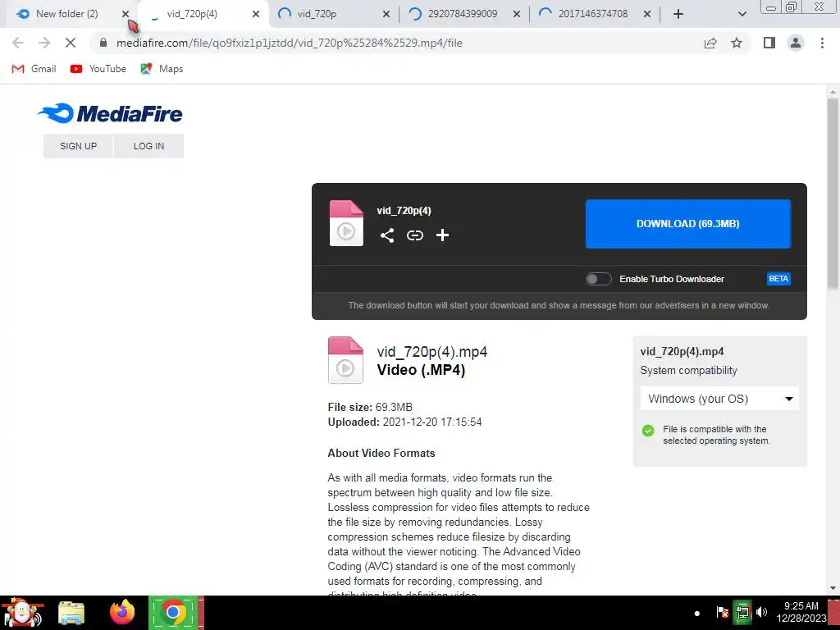Open File Explorer from taskbar

(x=71, y=613)
